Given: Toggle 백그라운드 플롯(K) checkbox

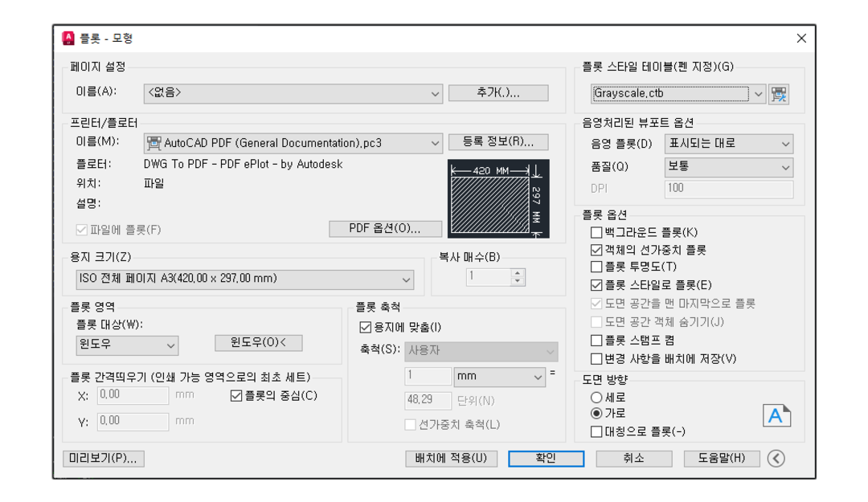Looking at the screenshot, I should point(596,232).
